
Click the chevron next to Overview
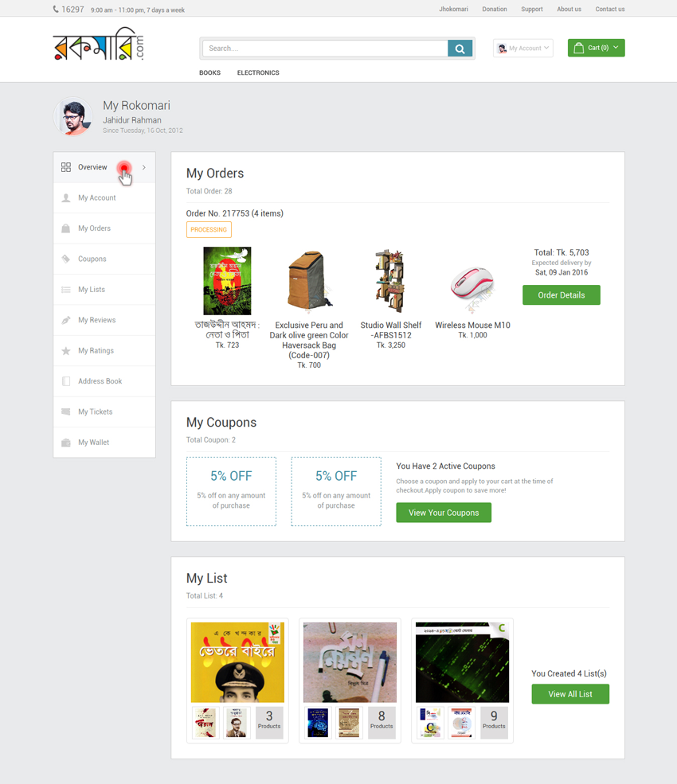pos(144,167)
